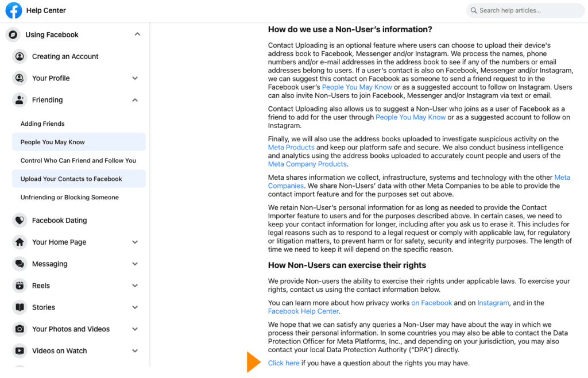This screenshot has height=378, width=588.
Task: Expand the Stories chevron
Action: click(135, 307)
